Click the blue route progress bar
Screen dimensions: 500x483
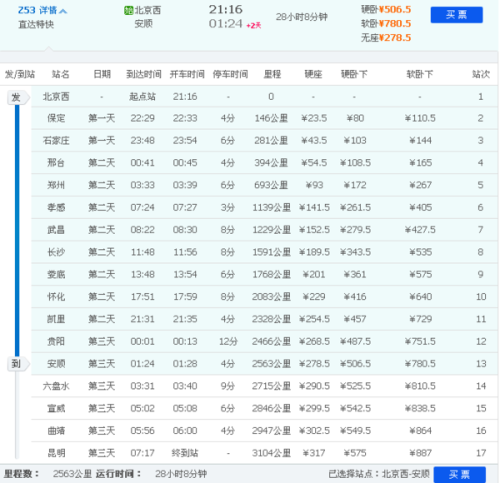[17, 231]
